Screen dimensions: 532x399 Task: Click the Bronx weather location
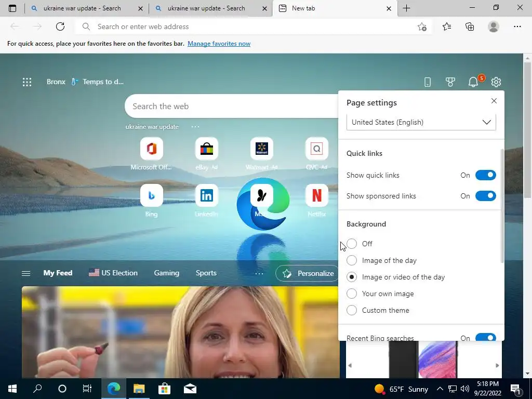[56, 82]
